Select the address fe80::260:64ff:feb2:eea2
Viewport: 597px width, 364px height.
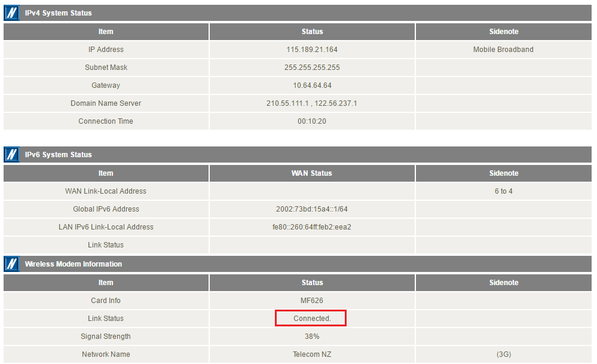click(x=312, y=227)
